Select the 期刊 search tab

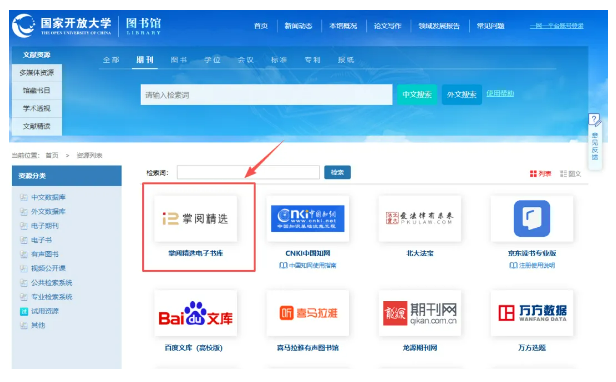click(145, 60)
